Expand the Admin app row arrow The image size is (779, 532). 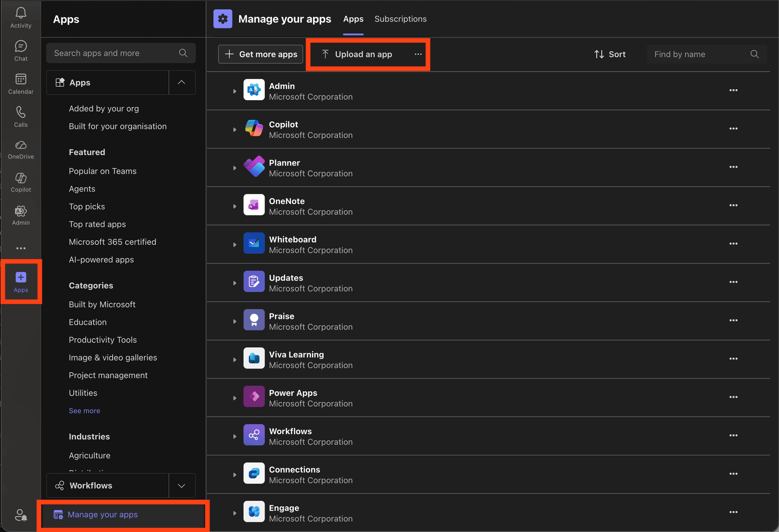[x=235, y=91]
